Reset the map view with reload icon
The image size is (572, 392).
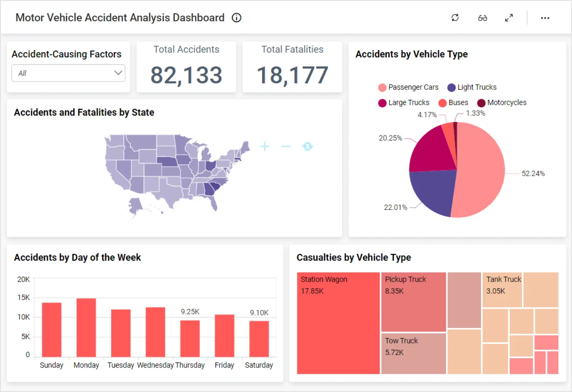coord(307,146)
